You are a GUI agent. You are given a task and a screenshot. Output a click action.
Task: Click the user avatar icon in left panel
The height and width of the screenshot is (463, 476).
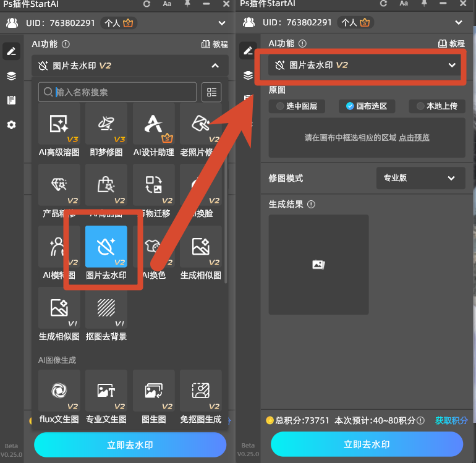tap(12, 23)
